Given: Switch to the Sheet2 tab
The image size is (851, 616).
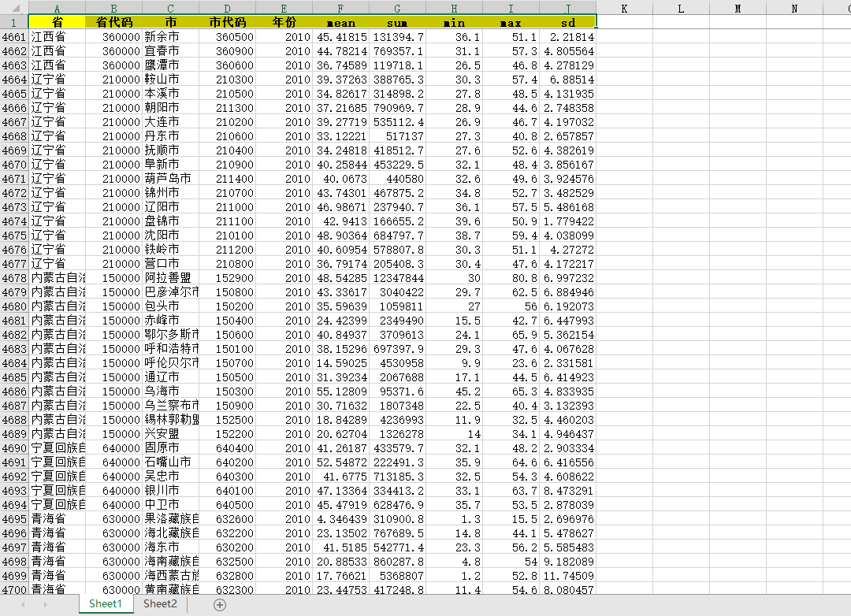Looking at the screenshot, I should [x=159, y=603].
